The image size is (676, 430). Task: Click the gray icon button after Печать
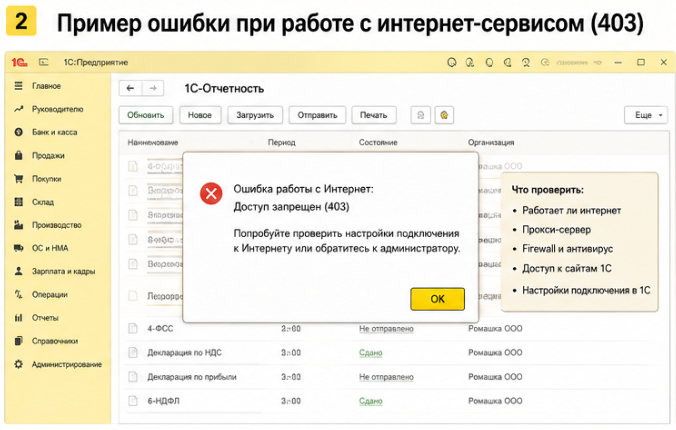(420, 115)
